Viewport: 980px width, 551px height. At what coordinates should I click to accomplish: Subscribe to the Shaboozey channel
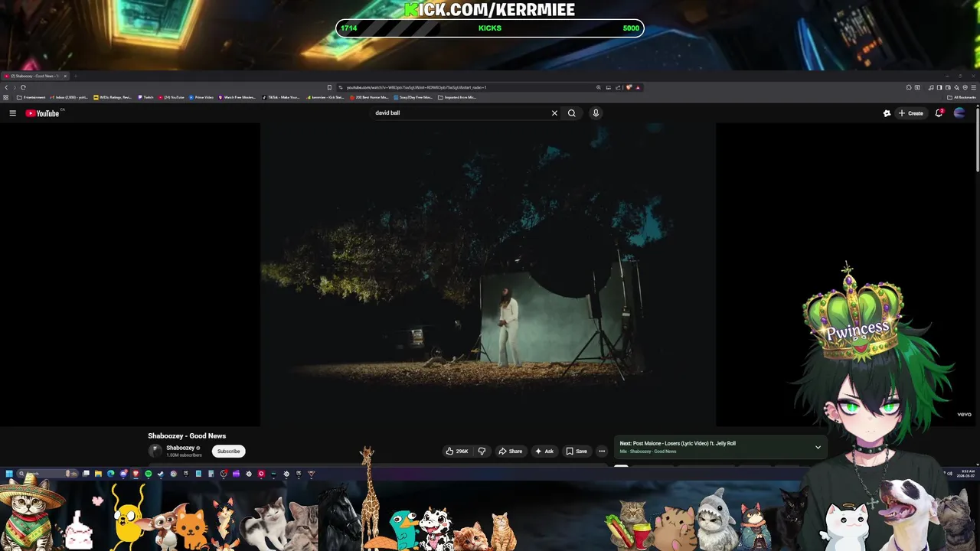[x=228, y=452]
